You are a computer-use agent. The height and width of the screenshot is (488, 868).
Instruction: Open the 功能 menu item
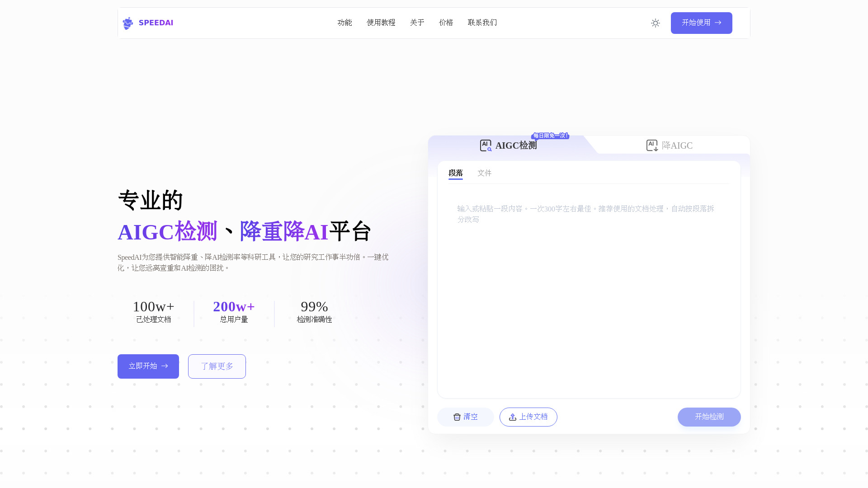pyautogui.click(x=344, y=23)
